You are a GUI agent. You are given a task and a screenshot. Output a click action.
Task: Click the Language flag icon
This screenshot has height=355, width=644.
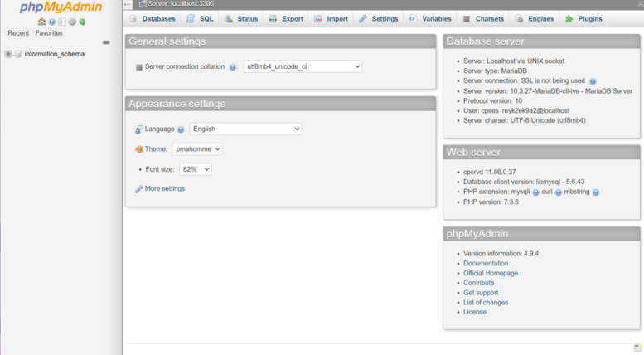click(139, 129)
